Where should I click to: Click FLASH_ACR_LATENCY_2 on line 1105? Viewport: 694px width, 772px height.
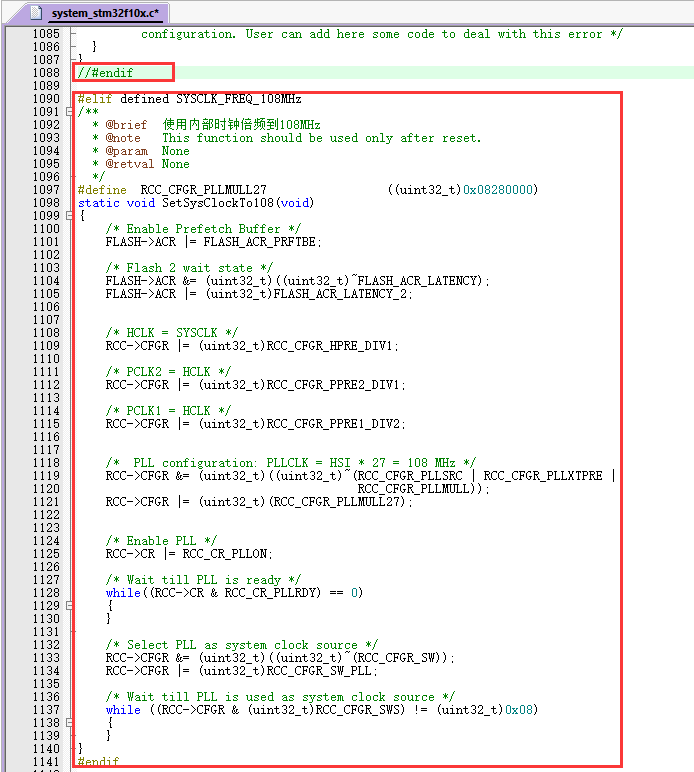pyautogui.click(x=340, y=294)
